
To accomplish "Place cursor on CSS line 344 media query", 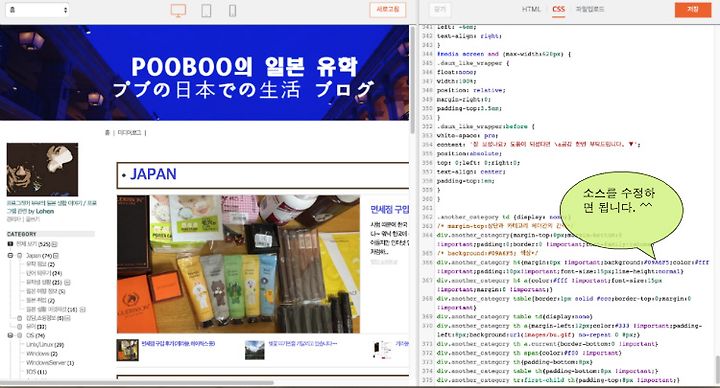I will [504, 54].
